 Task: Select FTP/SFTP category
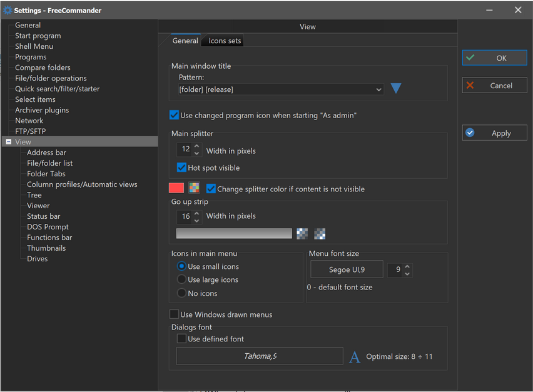(x=31, y=131)
